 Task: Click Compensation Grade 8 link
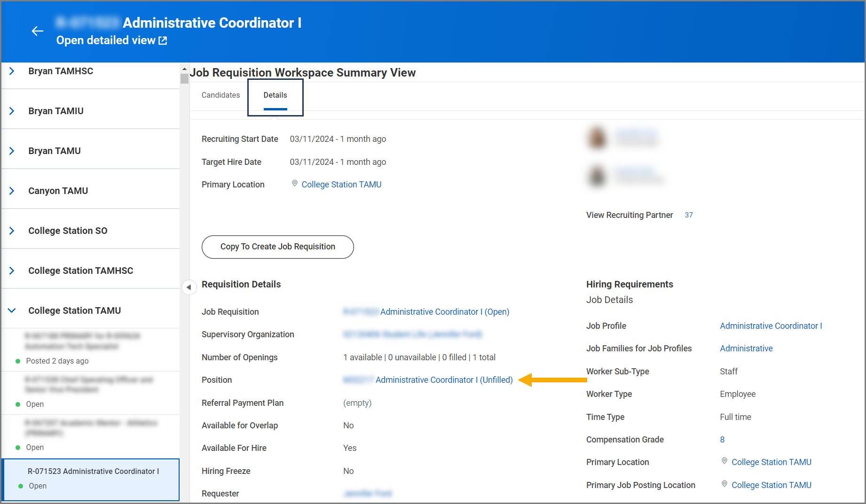click(722, 440)
